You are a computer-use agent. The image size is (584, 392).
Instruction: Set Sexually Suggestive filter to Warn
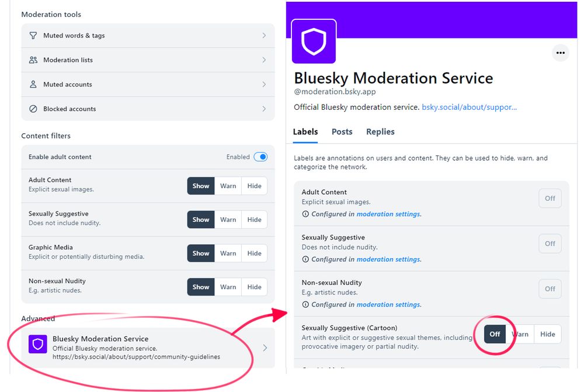tap(228, 220)
